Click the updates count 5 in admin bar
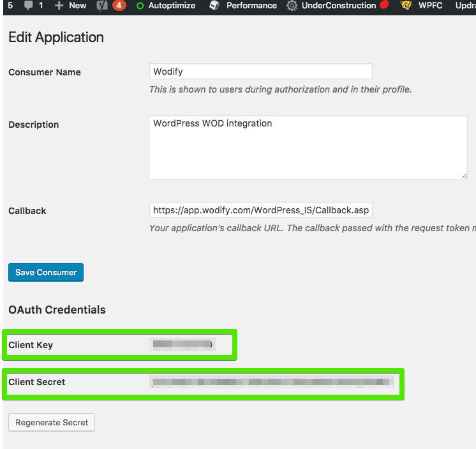Image resolution: width=476 pixels, height=449 pixels. (x=10, y=6)
